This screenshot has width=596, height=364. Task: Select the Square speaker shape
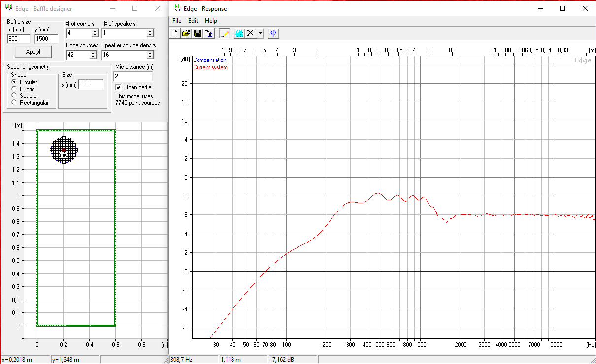(x=14, y=96)
